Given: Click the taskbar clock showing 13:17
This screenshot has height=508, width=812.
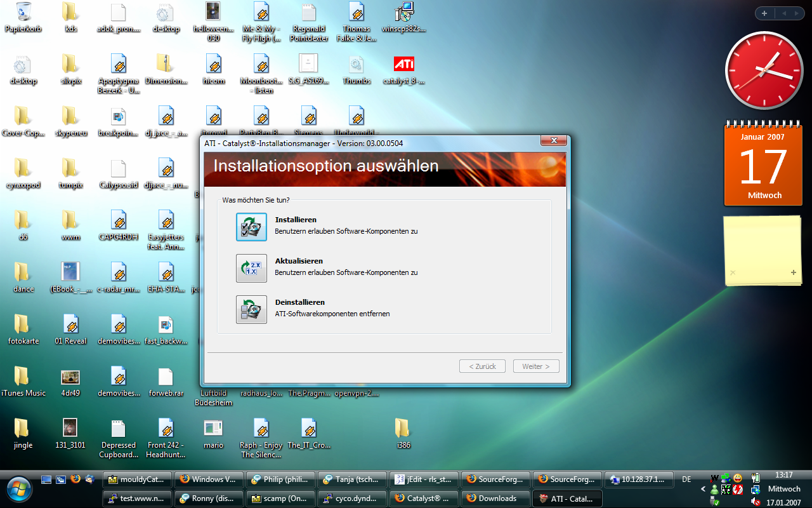Looking at the screenshot, I should [784, 475].
